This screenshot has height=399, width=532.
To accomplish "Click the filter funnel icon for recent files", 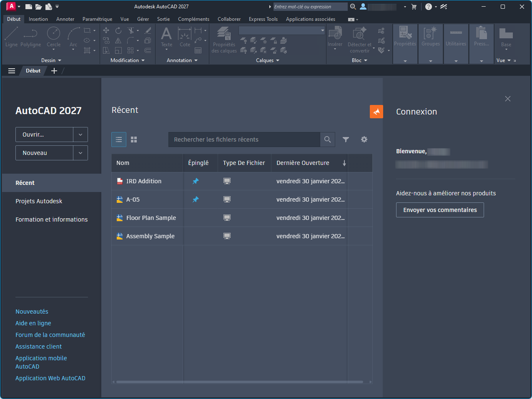I will [346, 140].
